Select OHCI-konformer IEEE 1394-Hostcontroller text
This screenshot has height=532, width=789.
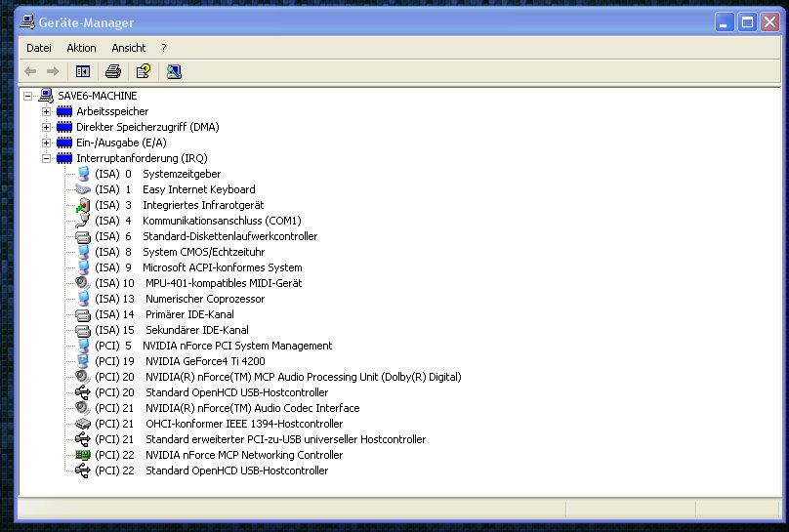pyautogui.click(x=244, y=424)
